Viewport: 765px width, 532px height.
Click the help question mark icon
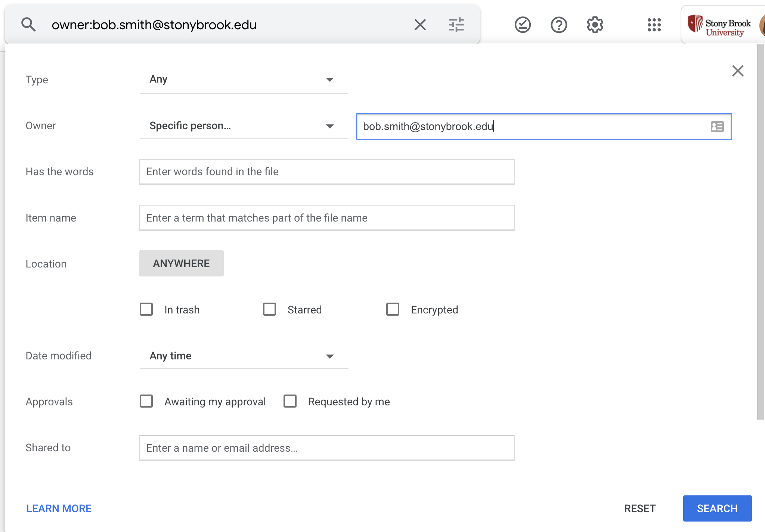[558, 24]
